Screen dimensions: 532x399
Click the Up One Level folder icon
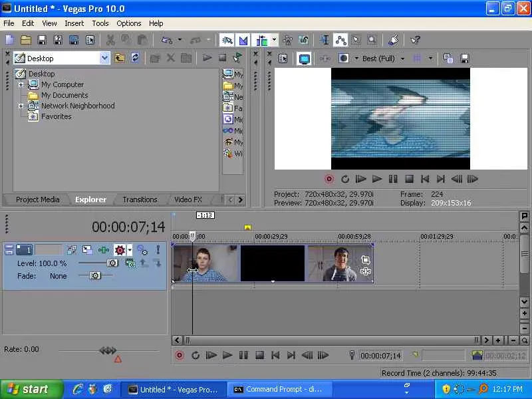coord(120,58)
